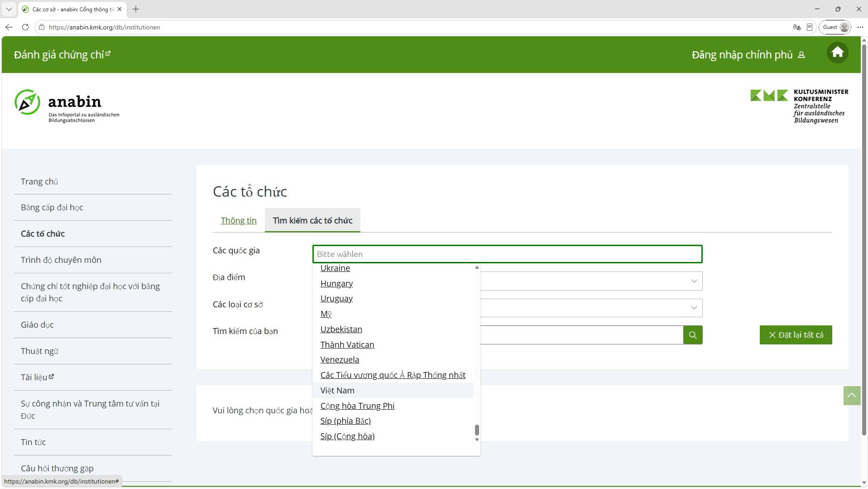This screenshot has height=489, width=868.
Task: Open Trình độ chuyên môn sidebar item
Action: [x=61, y=260]
